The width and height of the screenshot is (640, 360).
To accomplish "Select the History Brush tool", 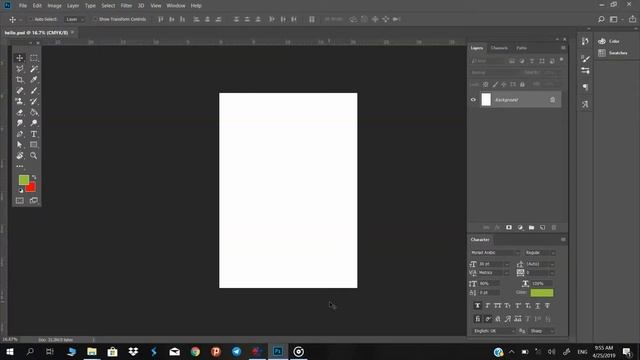I will (x=33, y=101).
